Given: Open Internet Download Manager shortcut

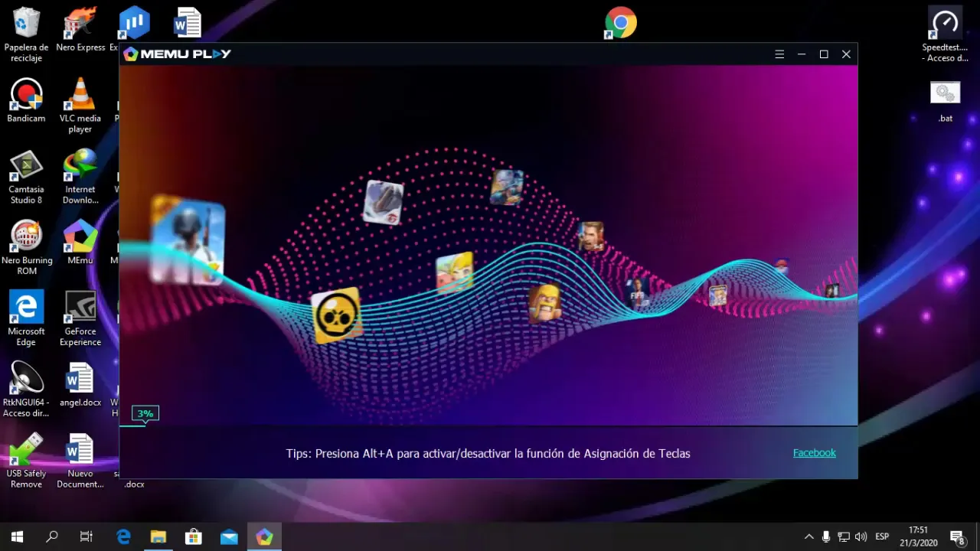Looking at the screenshot, I should [80, 178].
